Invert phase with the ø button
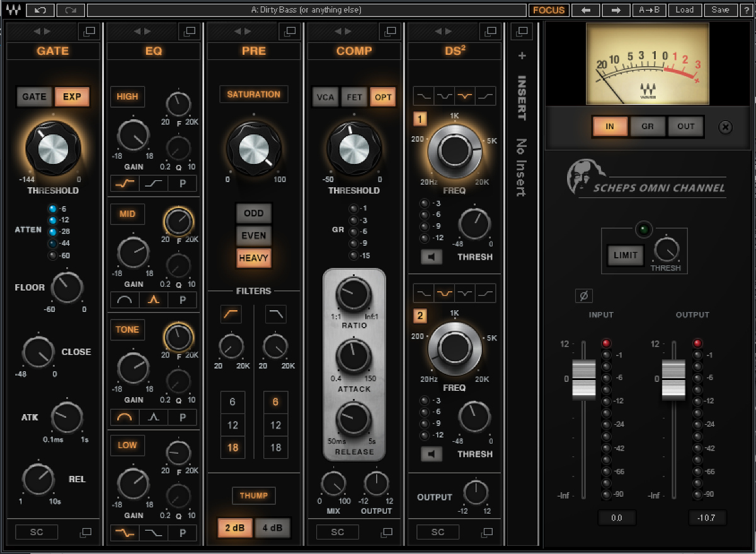Image resolution: width=756 pixels, height=554 pixels. pos(583,296)
